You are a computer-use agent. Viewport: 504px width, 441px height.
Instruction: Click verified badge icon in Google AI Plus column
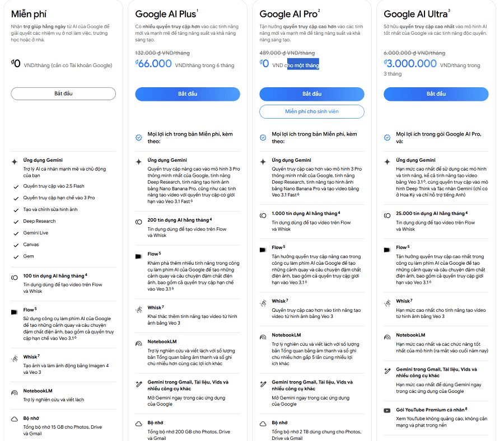138,138
